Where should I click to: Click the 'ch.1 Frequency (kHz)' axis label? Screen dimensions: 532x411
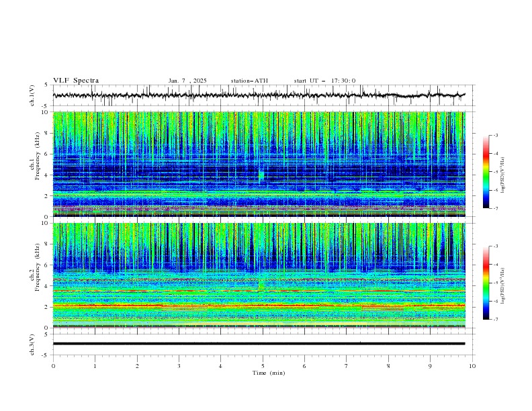click(34, 155)
